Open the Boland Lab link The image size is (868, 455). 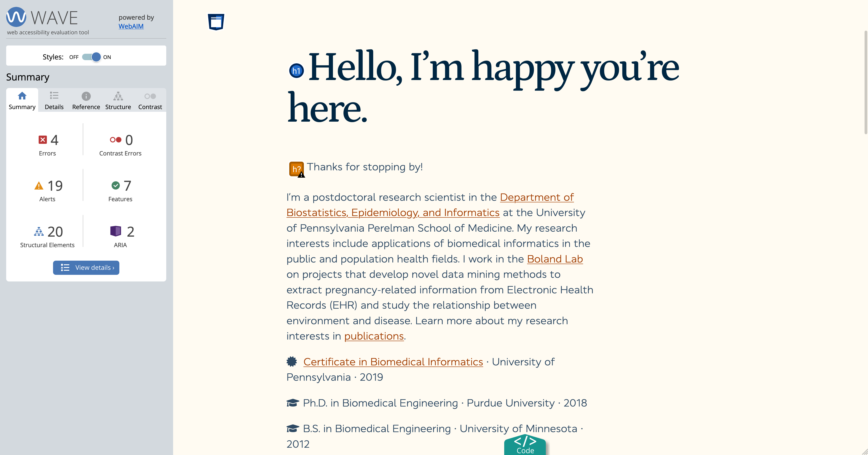click(555, 259)
